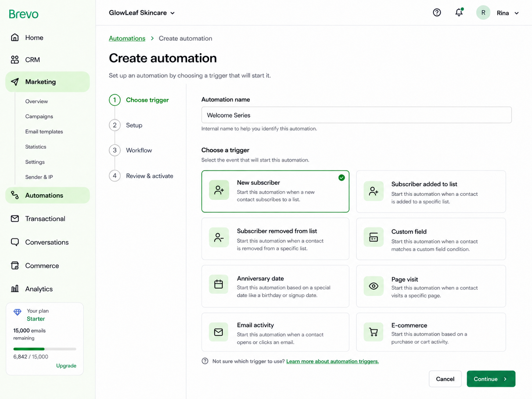532x399 pixels.
Task: Open Statistics under Marketing
Action: (36, 147)
